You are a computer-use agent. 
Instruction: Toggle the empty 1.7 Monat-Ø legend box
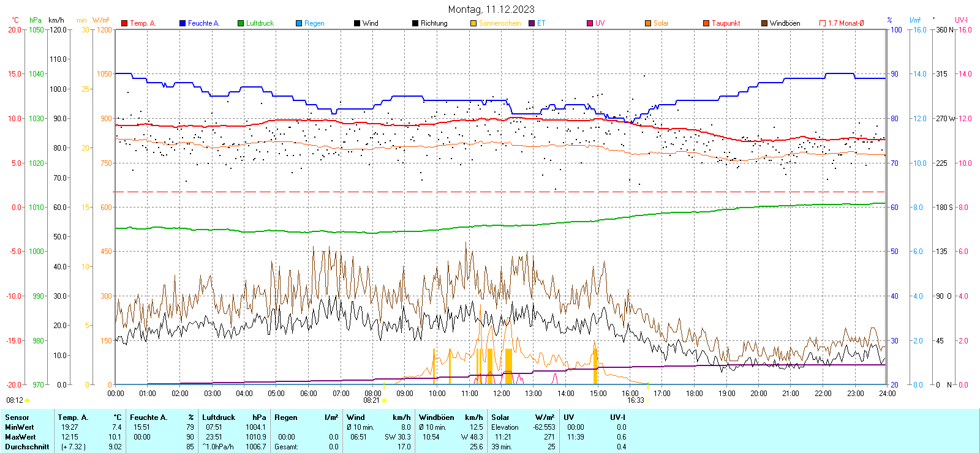click(x=823, y=23)
